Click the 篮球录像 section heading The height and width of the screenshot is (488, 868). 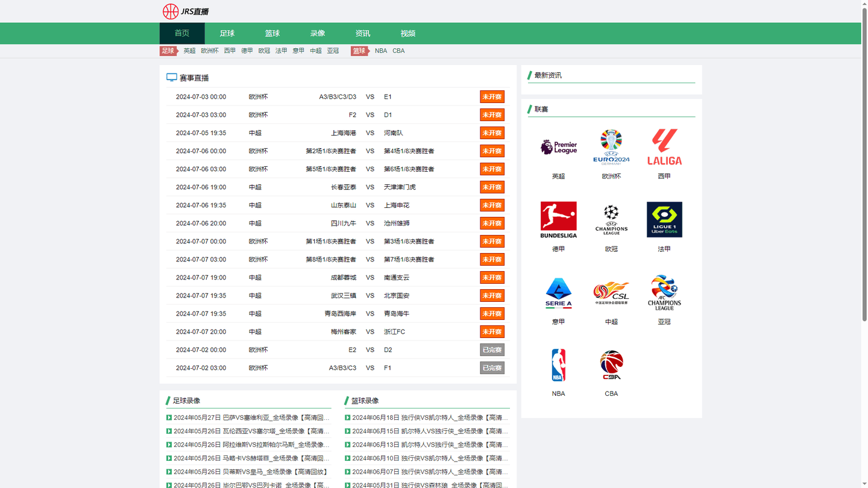tap(365, 401)
